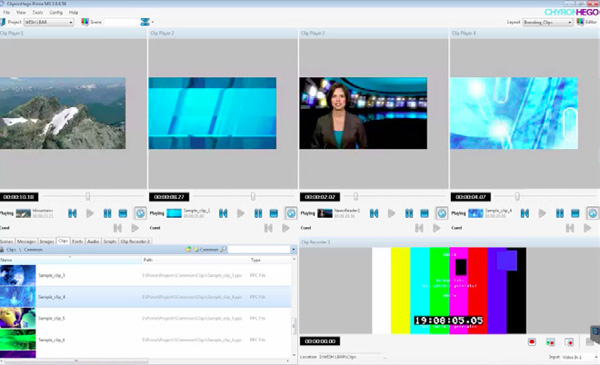
Task: Click the Scene icon in the toolbar
Action: click(85, 22)
